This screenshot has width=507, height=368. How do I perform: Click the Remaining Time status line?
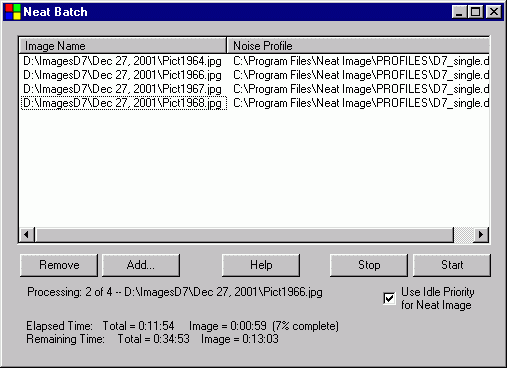(x=152, y=339)
